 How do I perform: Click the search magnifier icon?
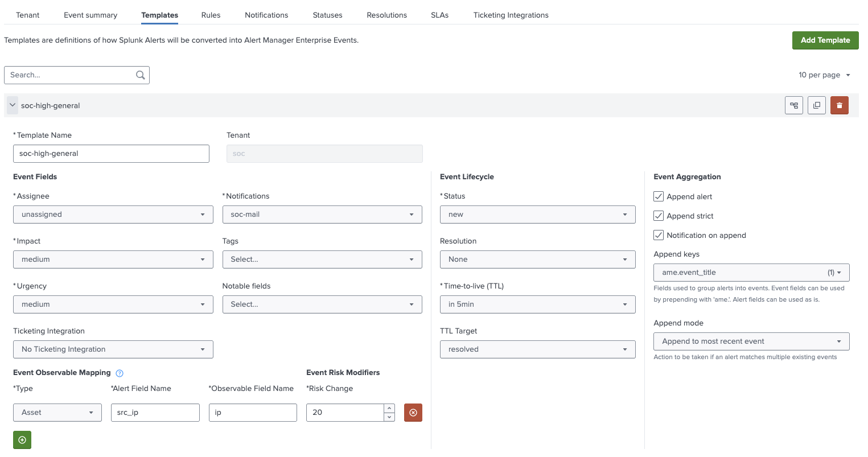(x=140, y=75)
